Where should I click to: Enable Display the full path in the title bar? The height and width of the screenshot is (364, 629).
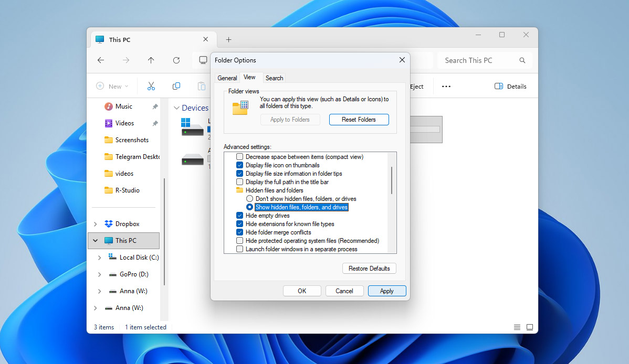240,181
